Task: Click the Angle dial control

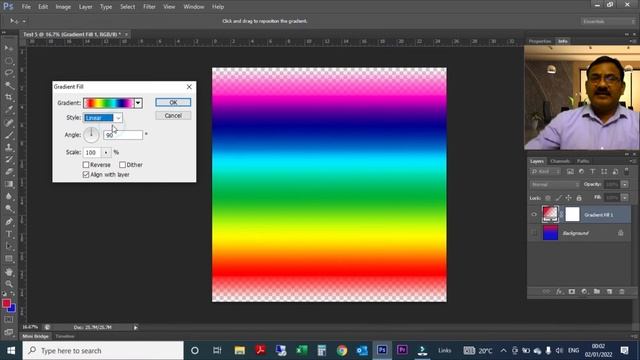Action: tap(91, 135)
